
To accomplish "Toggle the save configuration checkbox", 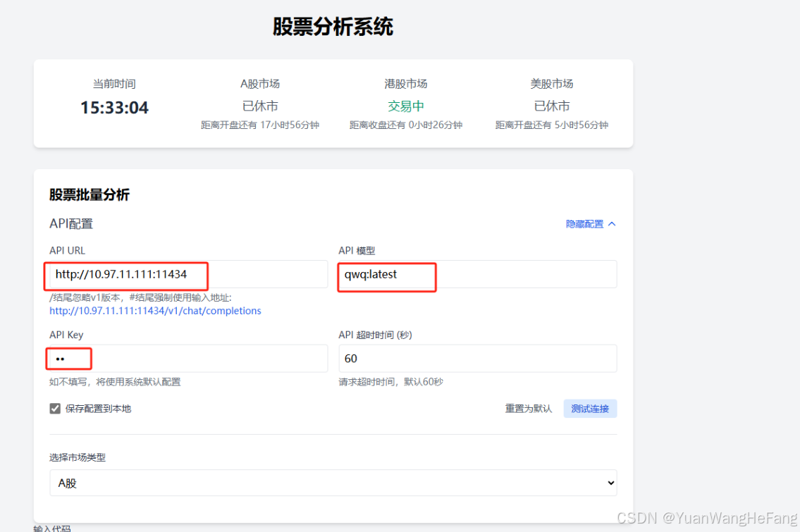I will (x=54, y=408).
